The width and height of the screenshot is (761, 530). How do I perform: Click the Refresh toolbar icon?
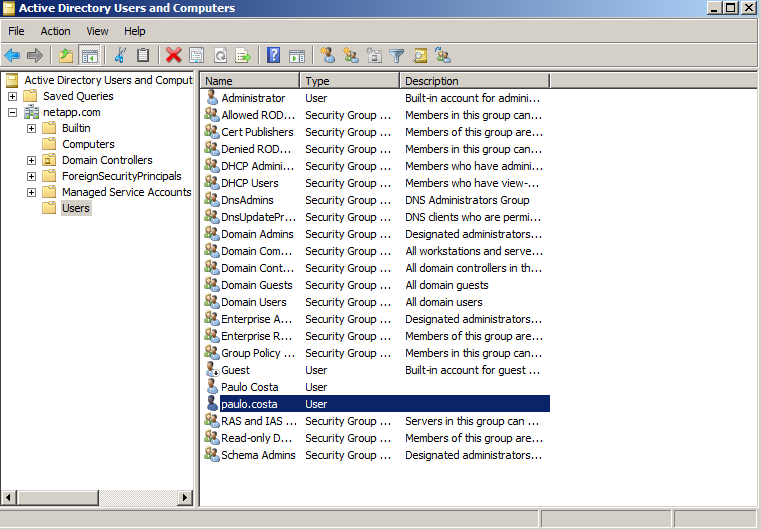pos(220,56)
